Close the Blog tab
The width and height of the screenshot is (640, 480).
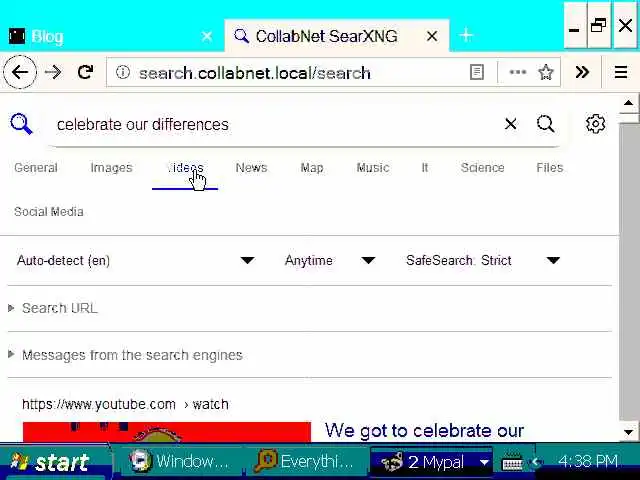[x=207, y=36]
